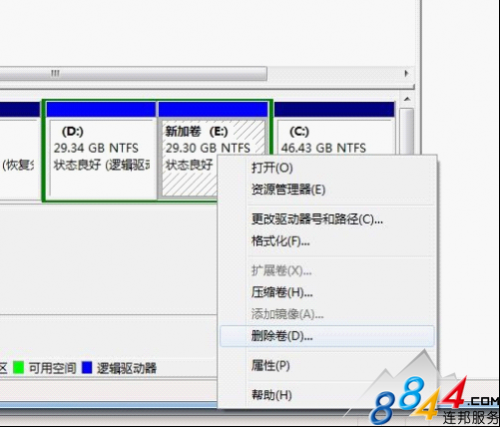Click the 46.43 GB NTFS size text

(x=323, y=148)
